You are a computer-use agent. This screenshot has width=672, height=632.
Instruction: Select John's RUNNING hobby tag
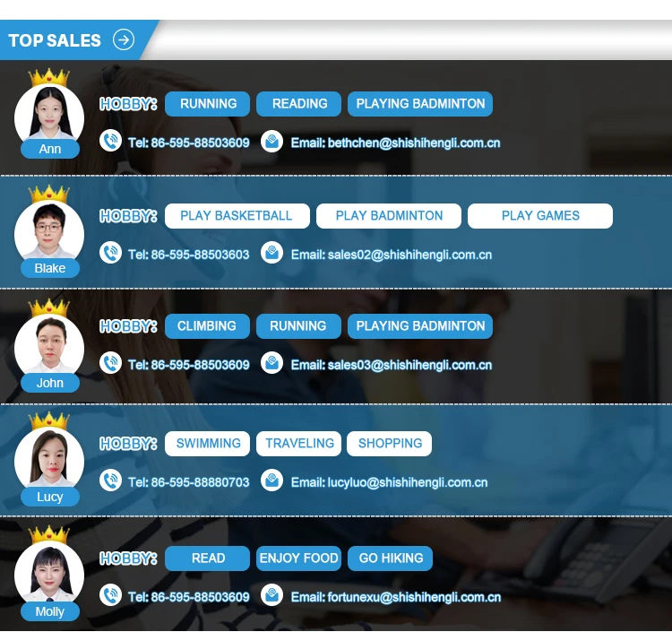[x=298, y=326]
